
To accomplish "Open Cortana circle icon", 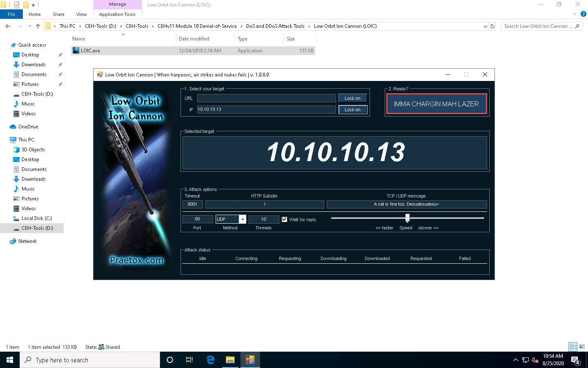I will 170,360.
